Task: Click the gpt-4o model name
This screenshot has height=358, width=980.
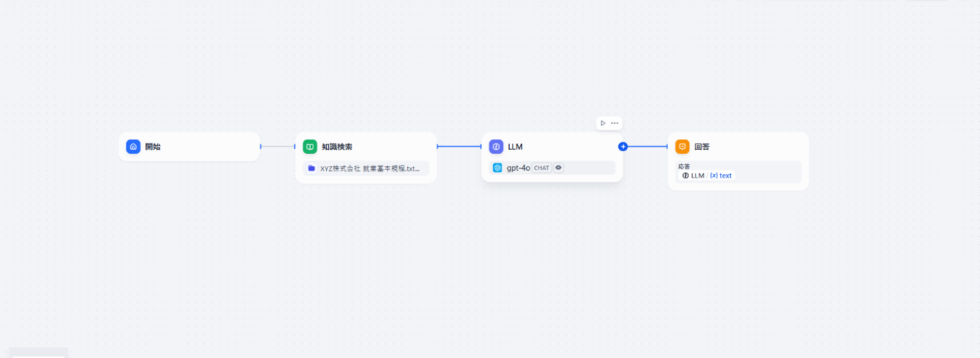Action: pyautogui.click(x=518, y=168)
